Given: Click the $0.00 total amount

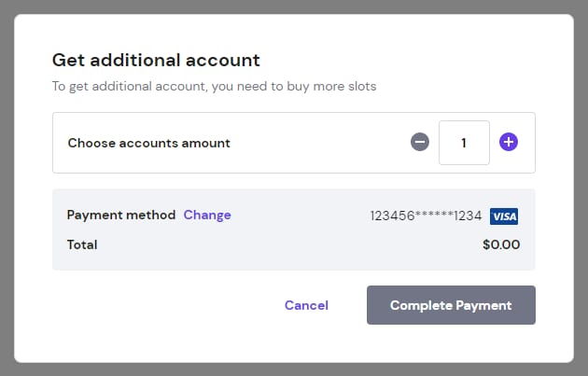Looking at the screenshot, I should [x=501, y=245].
